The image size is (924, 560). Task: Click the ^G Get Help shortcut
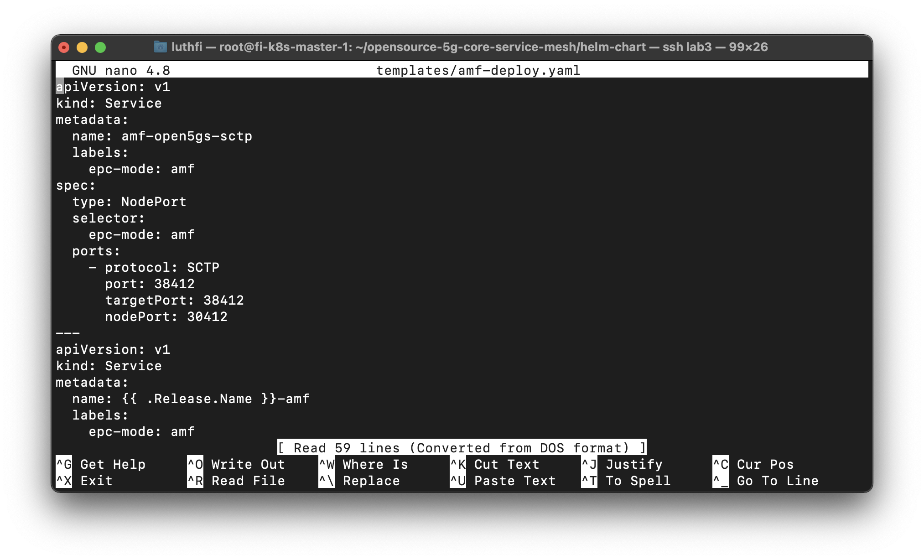click(x=100, y=464)
